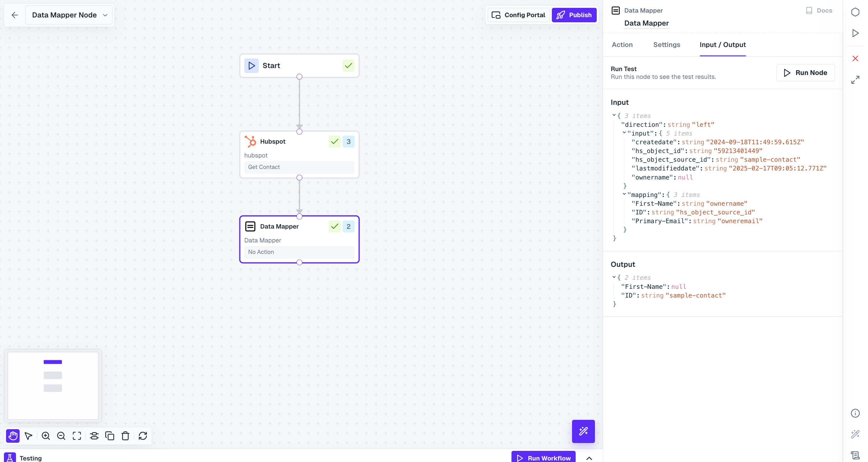Zoom out on the workflow canvas
868x462 pixels.
[61, 436]
